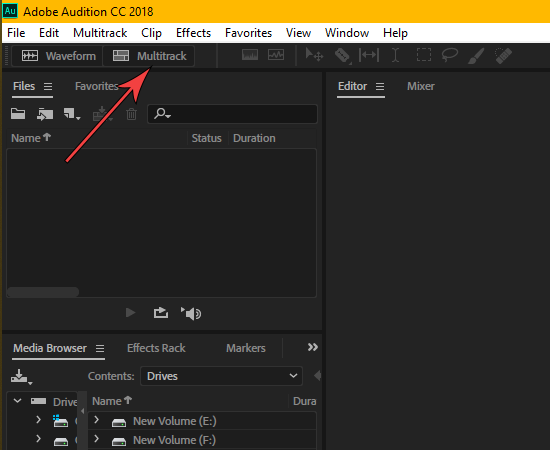Select the New Volume (F:) row
550x450 pixels.
pyautogui.click(x=202, y=440)
